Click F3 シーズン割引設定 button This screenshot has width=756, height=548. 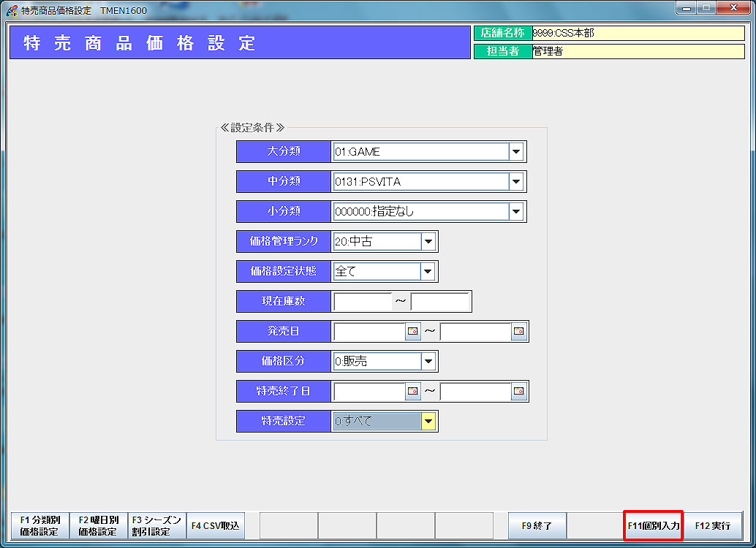point(156,526)
